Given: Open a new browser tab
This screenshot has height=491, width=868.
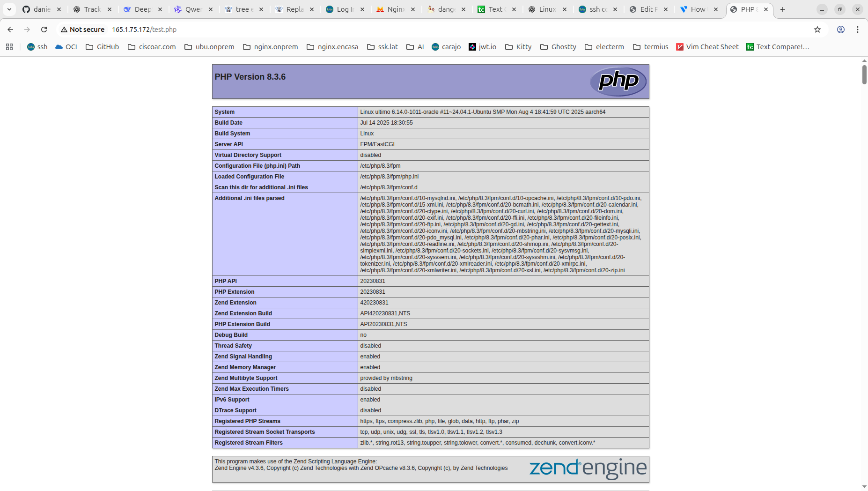Looking at the screenshot, I should pyautogui.click(x=782, y=9).
